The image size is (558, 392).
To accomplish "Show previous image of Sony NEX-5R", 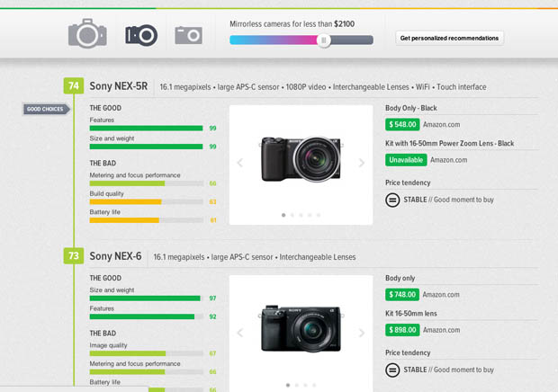I will pyautogui.click(x=240, y=163).
